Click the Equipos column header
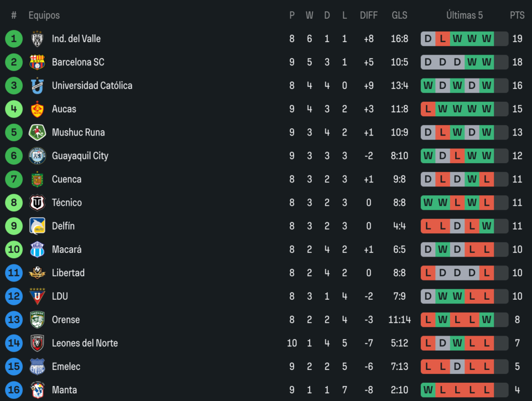Viewport: 532px width, 401px height. 44,15
